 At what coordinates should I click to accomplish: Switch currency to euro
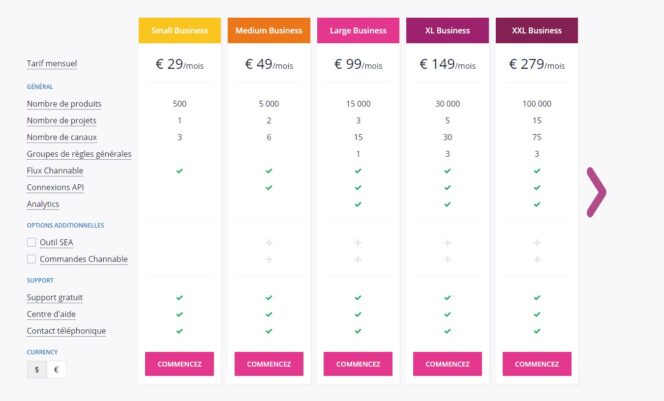pyautogui.click(x=56, y=370)
